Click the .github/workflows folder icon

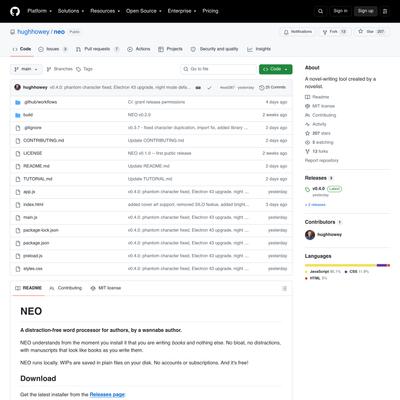click(x=18, y=102)
